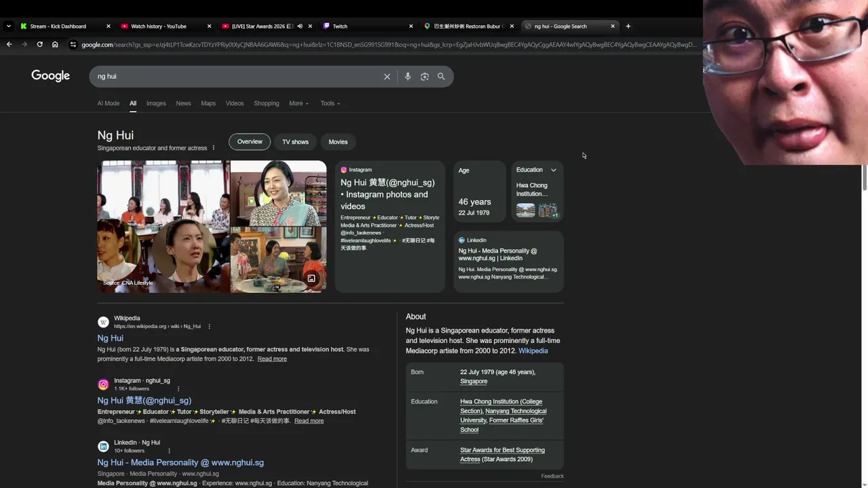Close the Stream - Kick Dashboard tab
868x488 pixels.
coord(108,26)
